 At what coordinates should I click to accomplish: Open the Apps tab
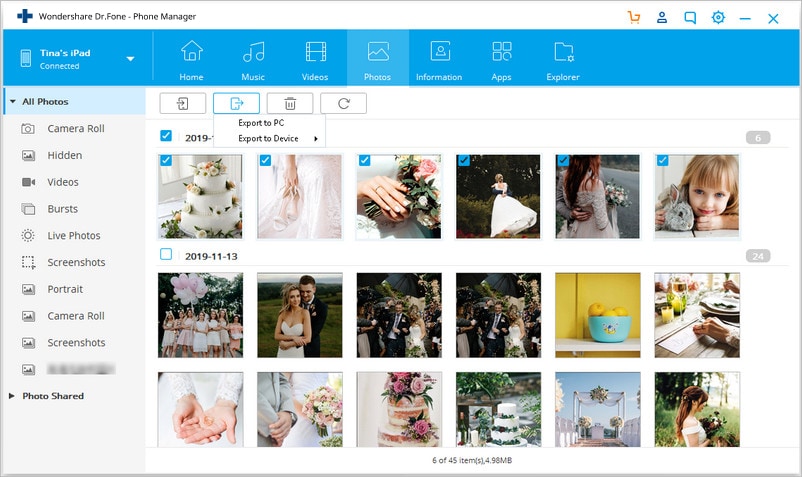pos(501,60)
